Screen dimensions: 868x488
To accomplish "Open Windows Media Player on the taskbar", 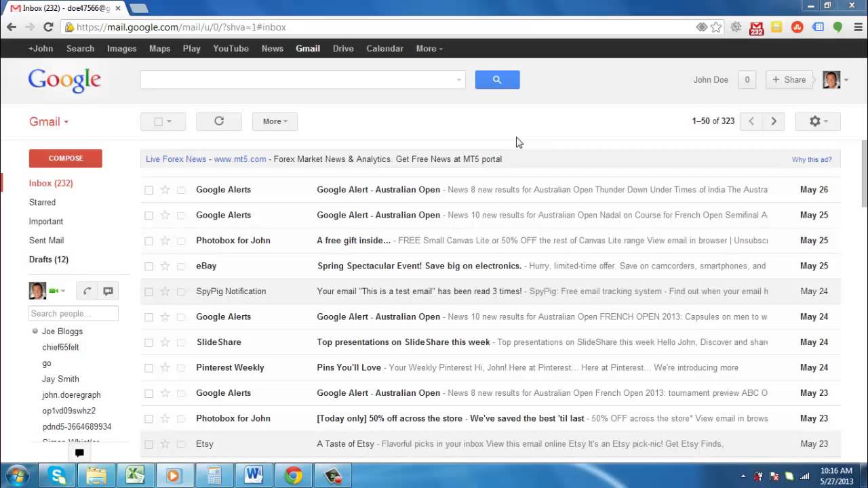I will (174, 475).
